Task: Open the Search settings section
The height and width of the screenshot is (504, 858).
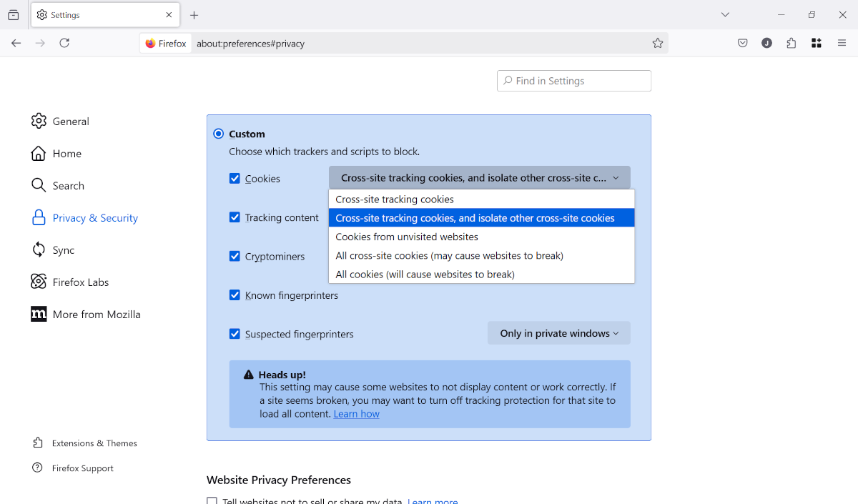Action: (68, 185)
